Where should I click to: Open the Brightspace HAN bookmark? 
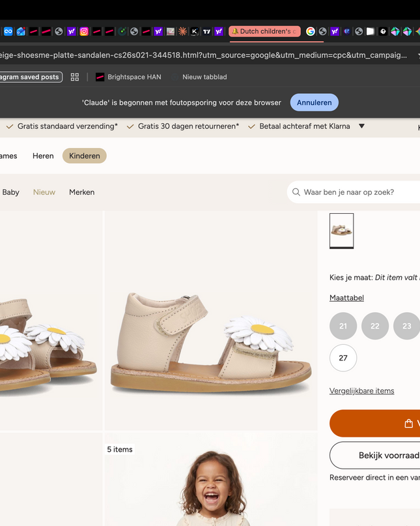(128, 77)
